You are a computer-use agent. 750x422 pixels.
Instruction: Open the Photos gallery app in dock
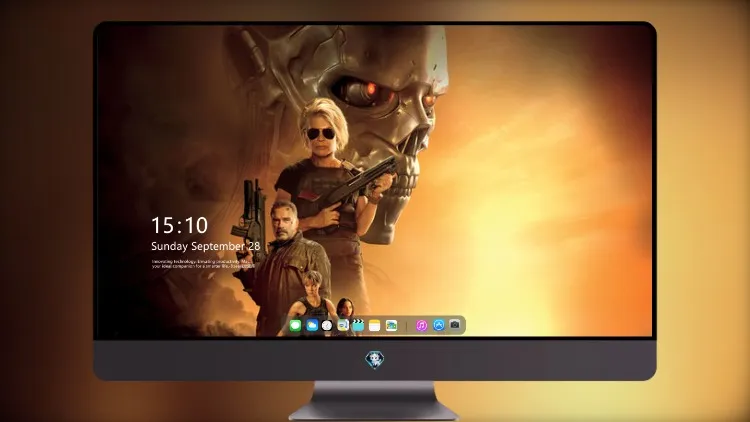coord(391,325)
